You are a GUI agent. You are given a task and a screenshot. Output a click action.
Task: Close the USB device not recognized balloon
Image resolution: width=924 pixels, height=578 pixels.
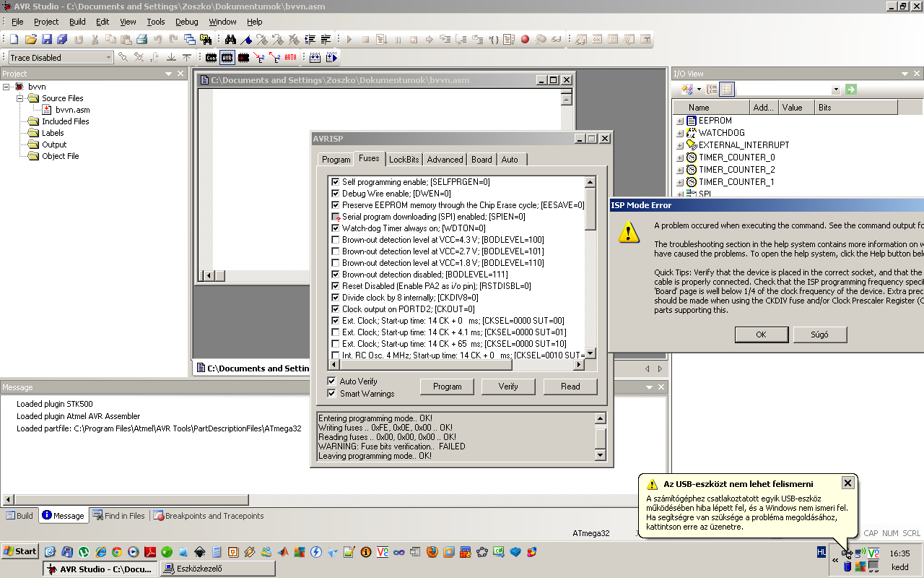coord(848,483)
